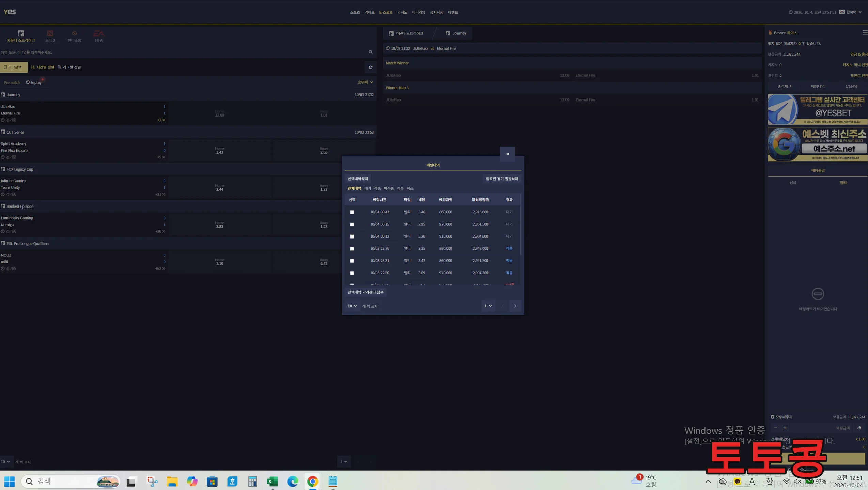This screenshot has width=868, height=490.
Task: Filter bet history by 미적중 tab
Action: tap(389, 188)
